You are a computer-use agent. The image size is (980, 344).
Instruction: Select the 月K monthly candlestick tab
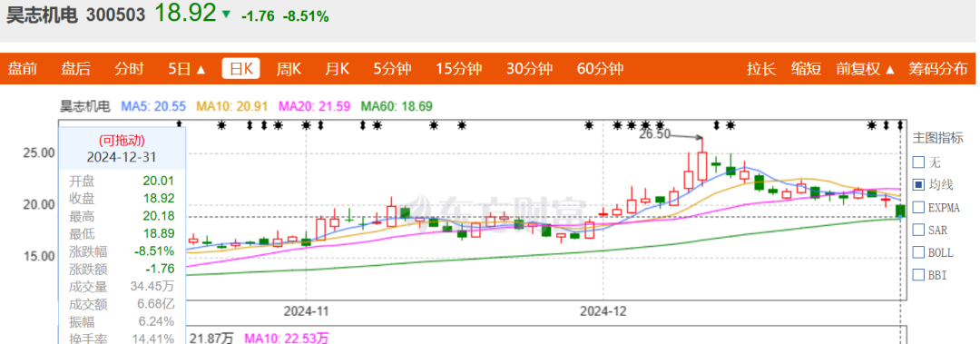pyautogui.click(x=337, y=69)
